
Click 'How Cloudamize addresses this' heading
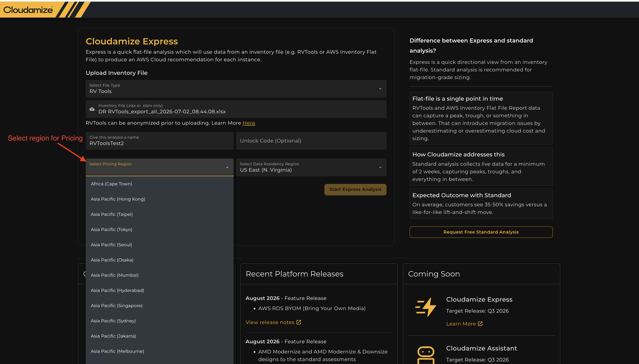click(x=458, y=155)
